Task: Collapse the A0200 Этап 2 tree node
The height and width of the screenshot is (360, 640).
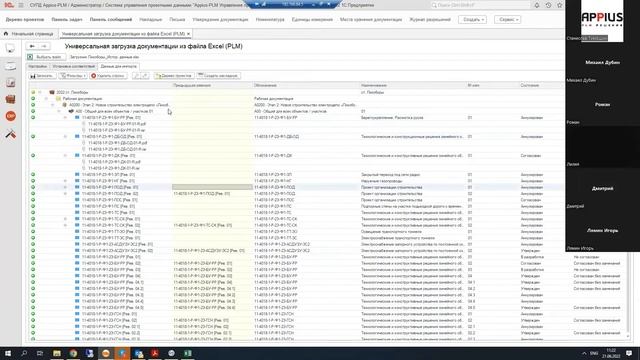Action: (x=53, y=105)
